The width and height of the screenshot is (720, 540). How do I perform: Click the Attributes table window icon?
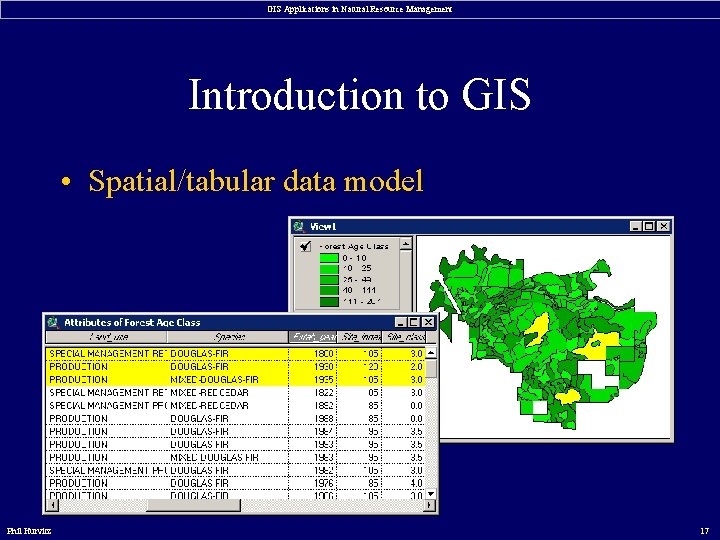pyautogui.click(x=53, y=322)
